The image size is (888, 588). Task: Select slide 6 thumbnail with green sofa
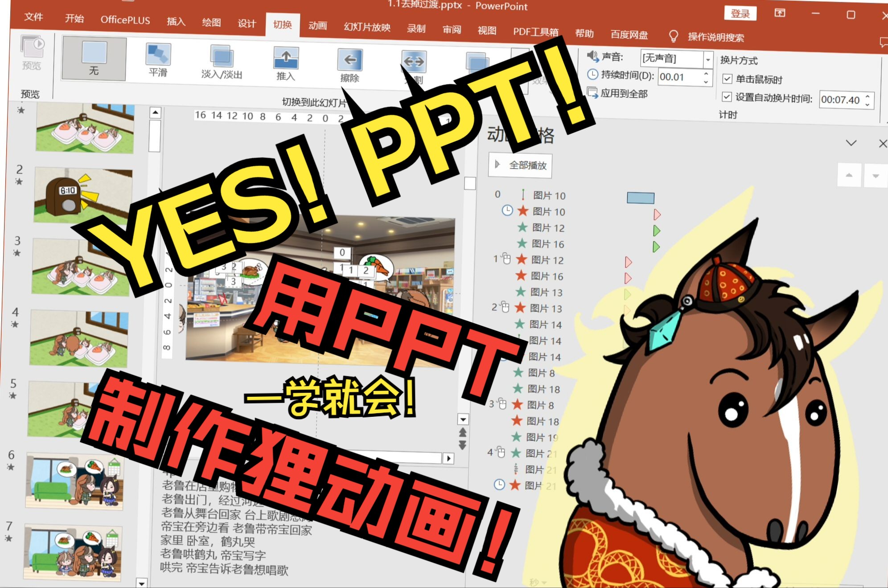coord(74,481)
